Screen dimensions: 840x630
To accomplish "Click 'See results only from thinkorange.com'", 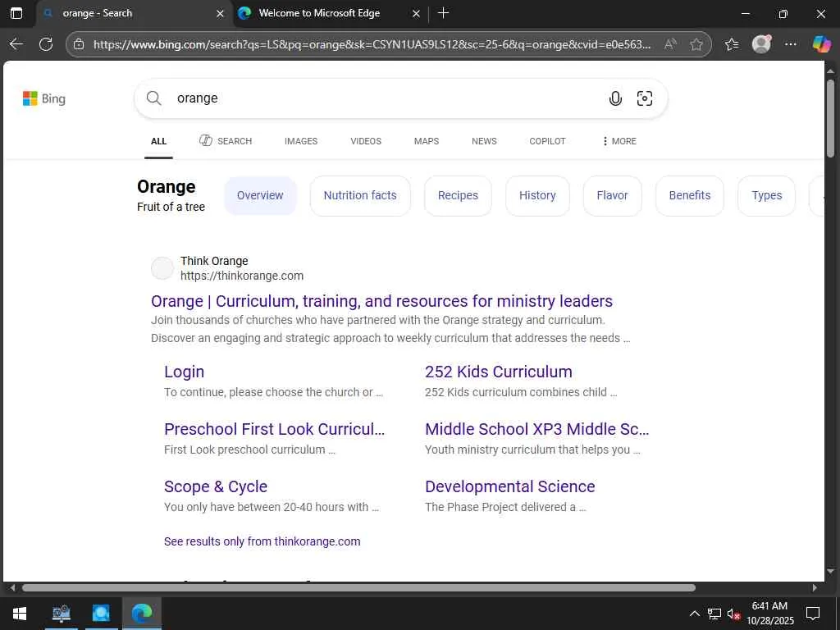I will [x=262, y=541].
